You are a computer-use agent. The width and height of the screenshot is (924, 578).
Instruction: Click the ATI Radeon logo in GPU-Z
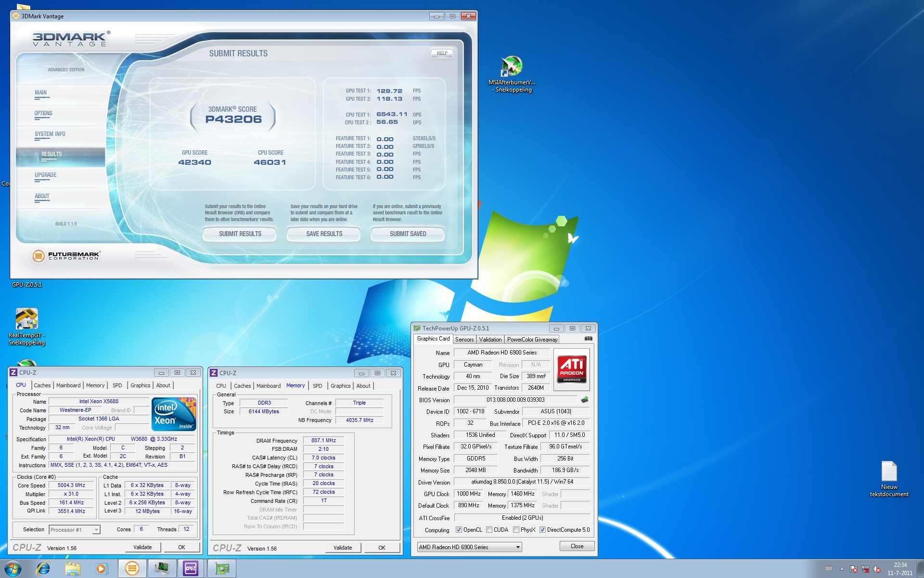click(x=572, y=369)
